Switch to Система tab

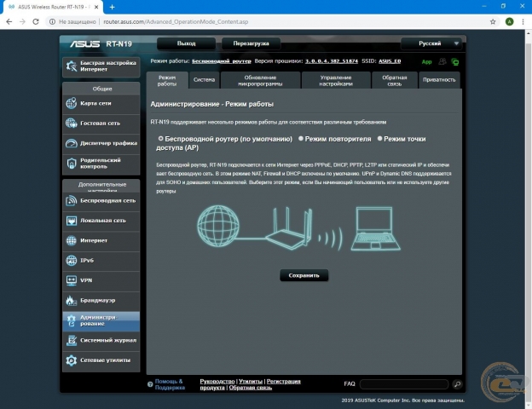point(205,80)
